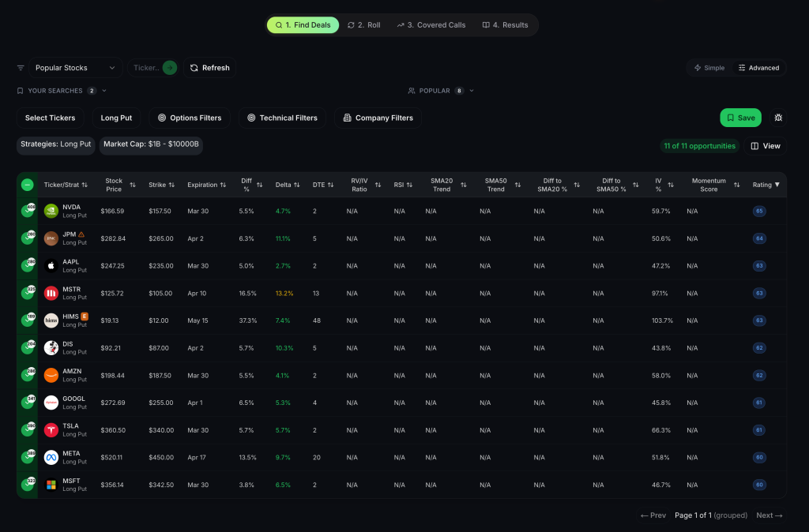Click the NVDA company logo in the table
Image resolution: width=809 pixels, height=532 pixels.
click(50, 211)
